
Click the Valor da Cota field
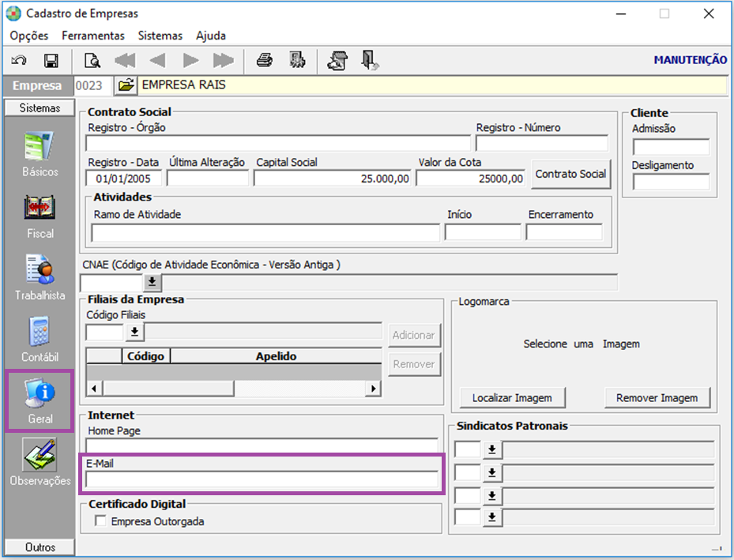[470, 179]
